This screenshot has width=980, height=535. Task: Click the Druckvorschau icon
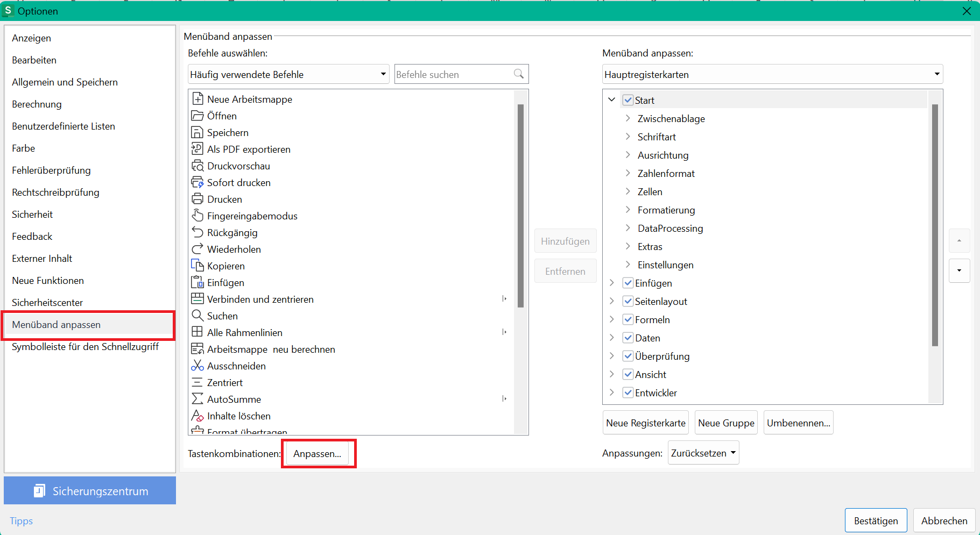pyautogui.click(x=198, y=166)
